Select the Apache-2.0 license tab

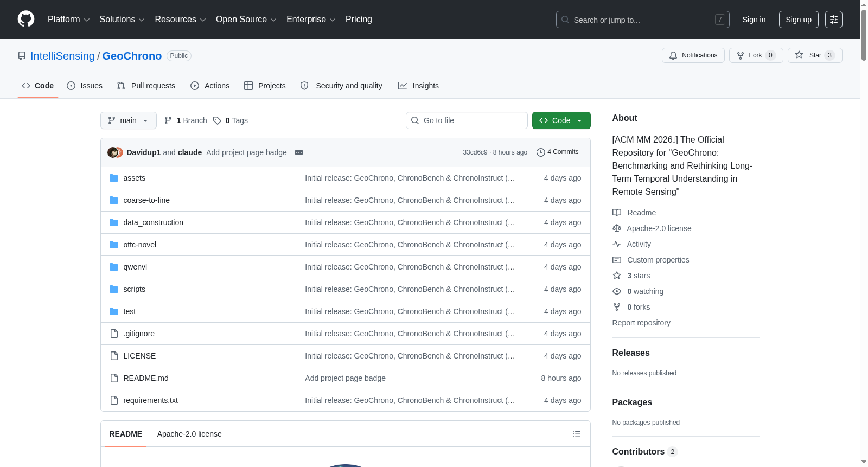pos(189,434)
